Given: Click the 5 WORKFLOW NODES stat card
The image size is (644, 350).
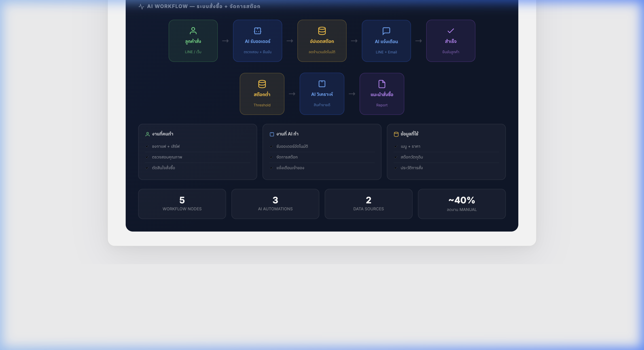Looking at the screenshot, I should pyautogui.click(x=182, y=204).
